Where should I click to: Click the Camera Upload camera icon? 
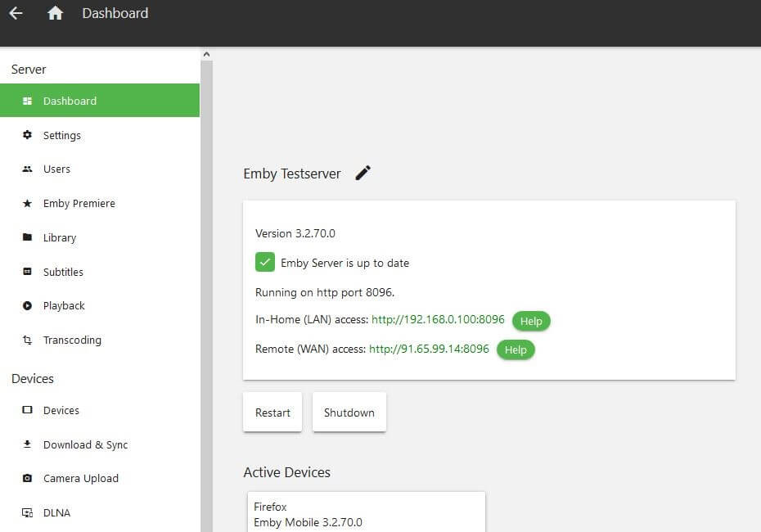pos(27,478)
